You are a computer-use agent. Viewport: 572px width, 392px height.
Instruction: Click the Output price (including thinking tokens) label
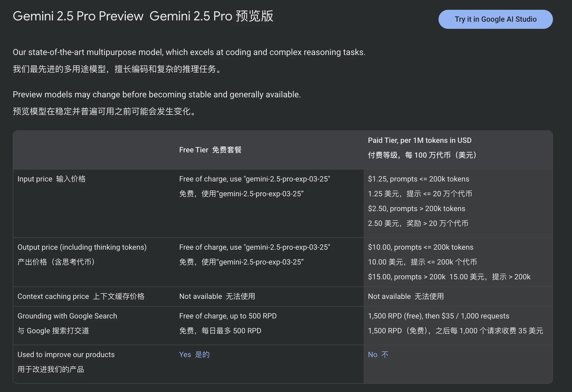pos(82,247)
